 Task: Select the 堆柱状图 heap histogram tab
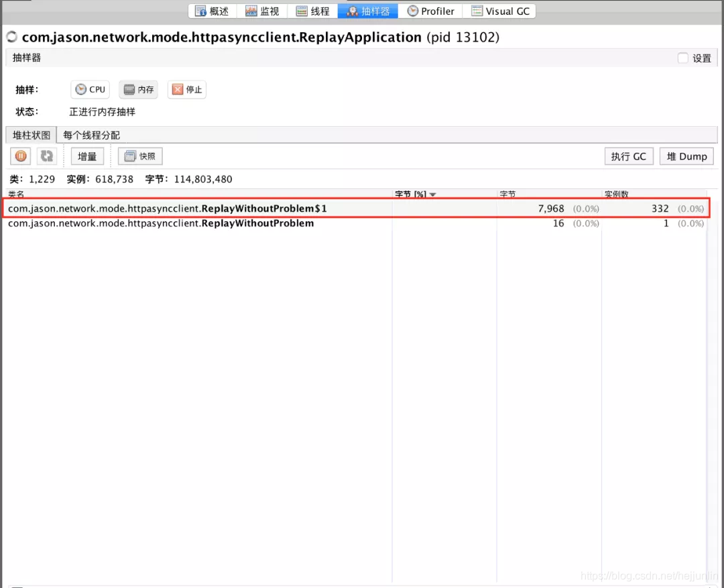point(31,135)
